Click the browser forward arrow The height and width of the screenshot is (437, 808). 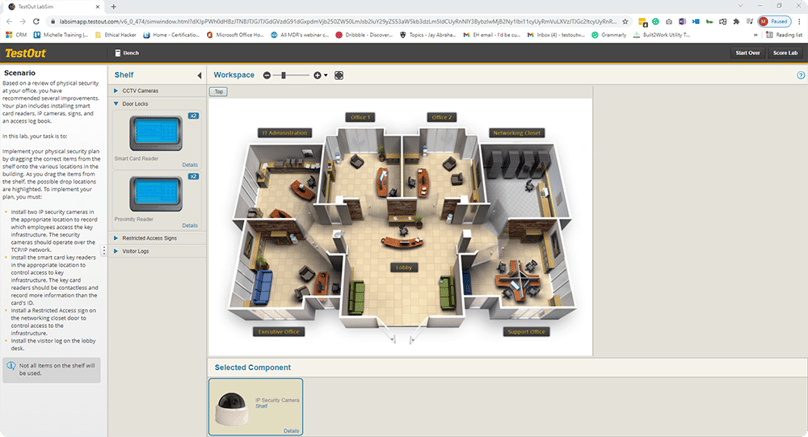(x=22, y=22)
